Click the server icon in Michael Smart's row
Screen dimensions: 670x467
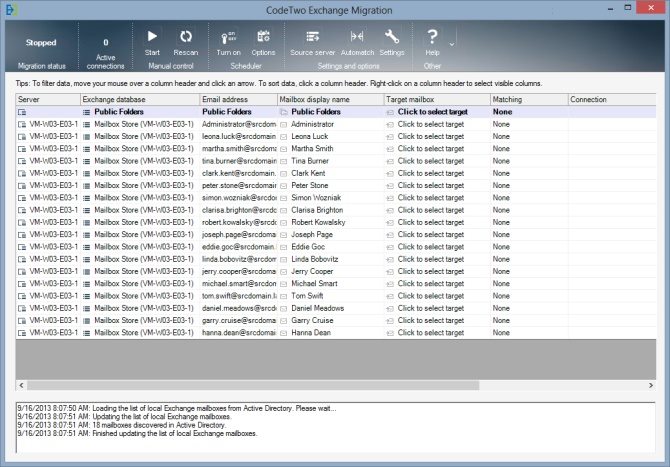pyautogui.click(x=22, y=284)
